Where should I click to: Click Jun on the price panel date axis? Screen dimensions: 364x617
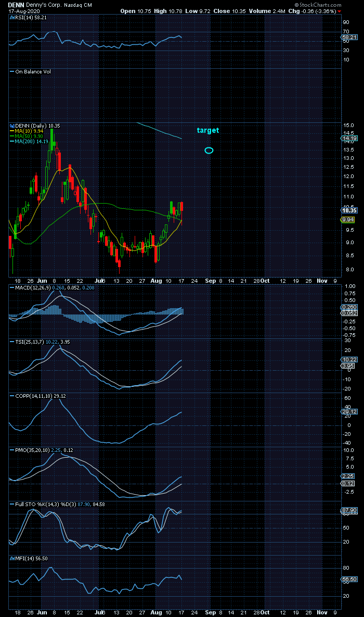pyautogui.click(x=42, y=281)
